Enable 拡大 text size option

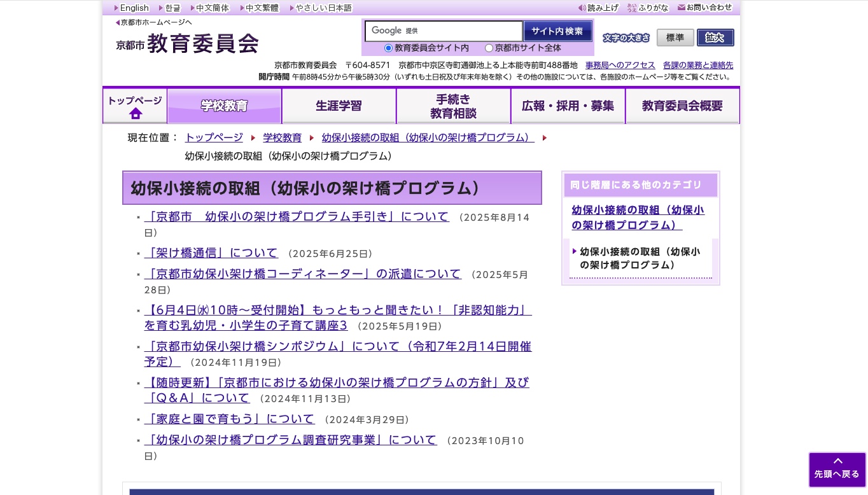point(715,38)
